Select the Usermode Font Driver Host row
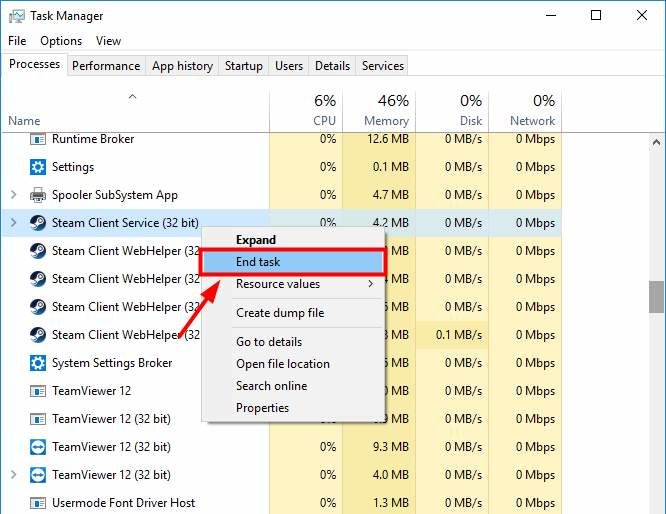 click(281, 503)
